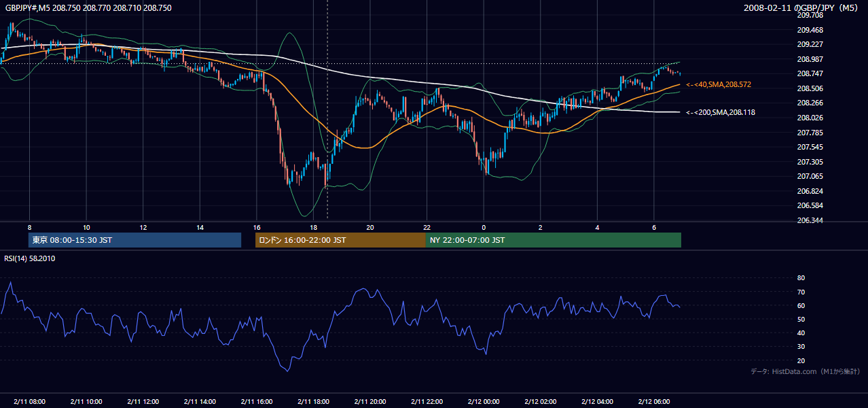The height and width of the screenshot is (408, 868).
Task: Click price axis value 206.344
Action: (x=810, y=220)
